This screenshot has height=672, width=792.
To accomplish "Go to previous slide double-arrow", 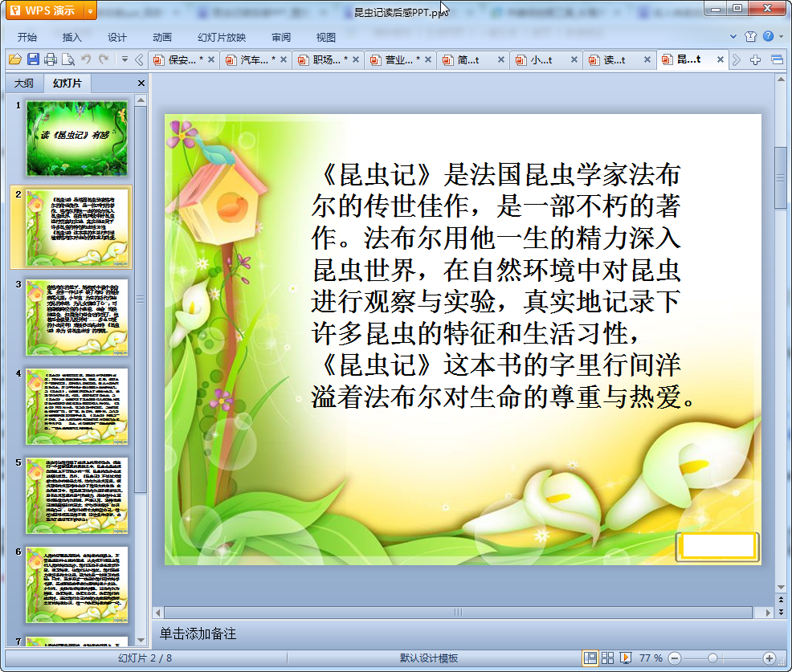I will [782, 600].
